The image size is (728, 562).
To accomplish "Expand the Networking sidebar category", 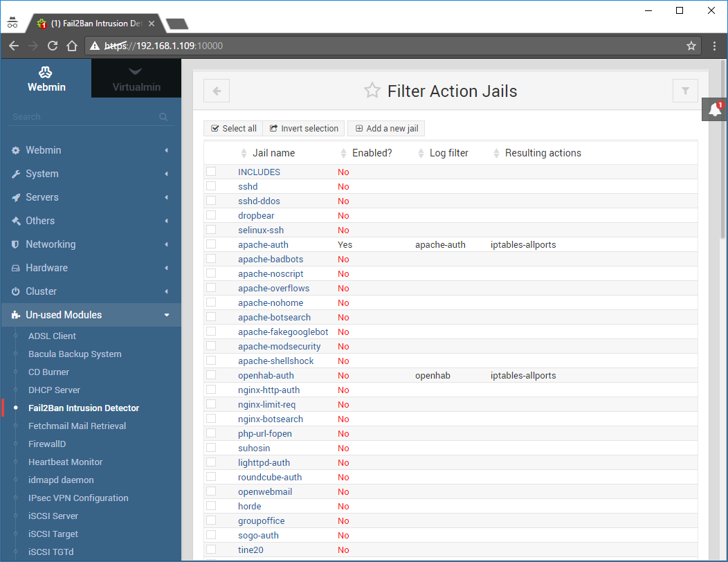I will [x=91, y=244].
